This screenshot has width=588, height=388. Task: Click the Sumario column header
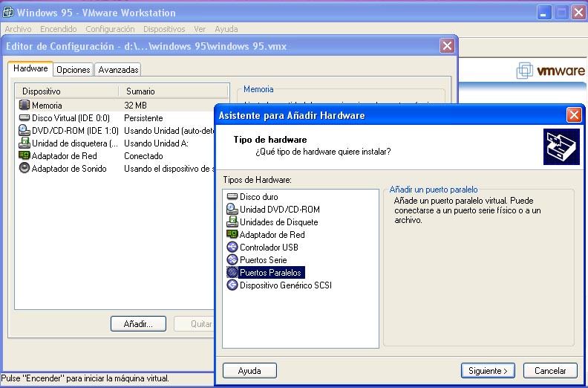point(173,91)
